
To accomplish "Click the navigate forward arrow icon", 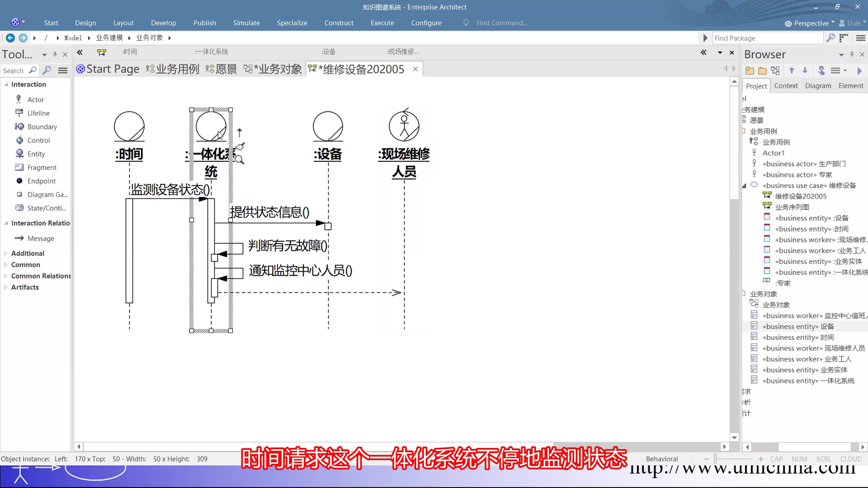I will coord(23,38).
